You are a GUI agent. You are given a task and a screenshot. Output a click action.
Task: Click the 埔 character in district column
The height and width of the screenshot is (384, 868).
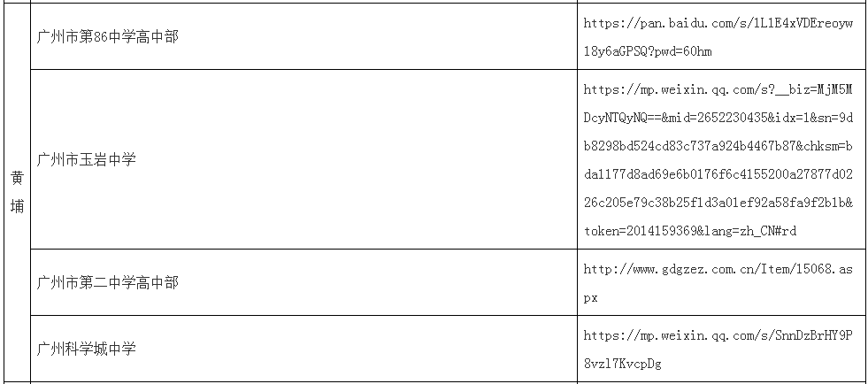click(18, 206)
